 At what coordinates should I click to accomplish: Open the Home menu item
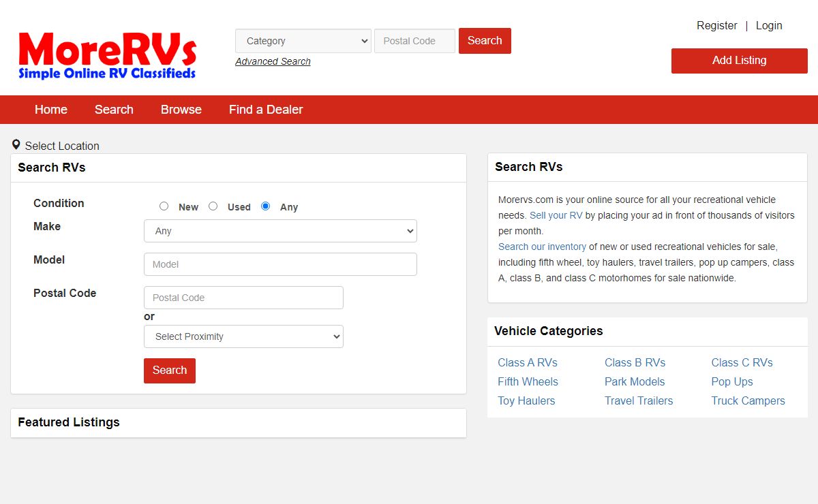click(51, 110)
